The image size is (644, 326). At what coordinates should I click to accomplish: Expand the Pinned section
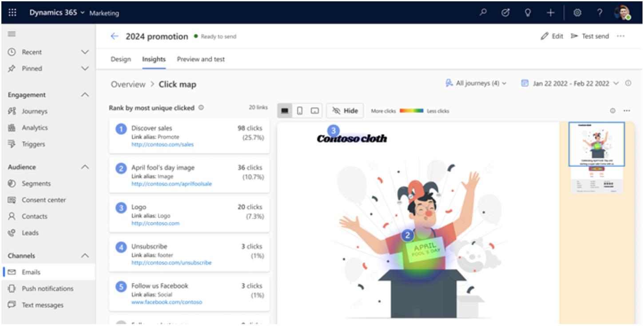click(85, 68)
